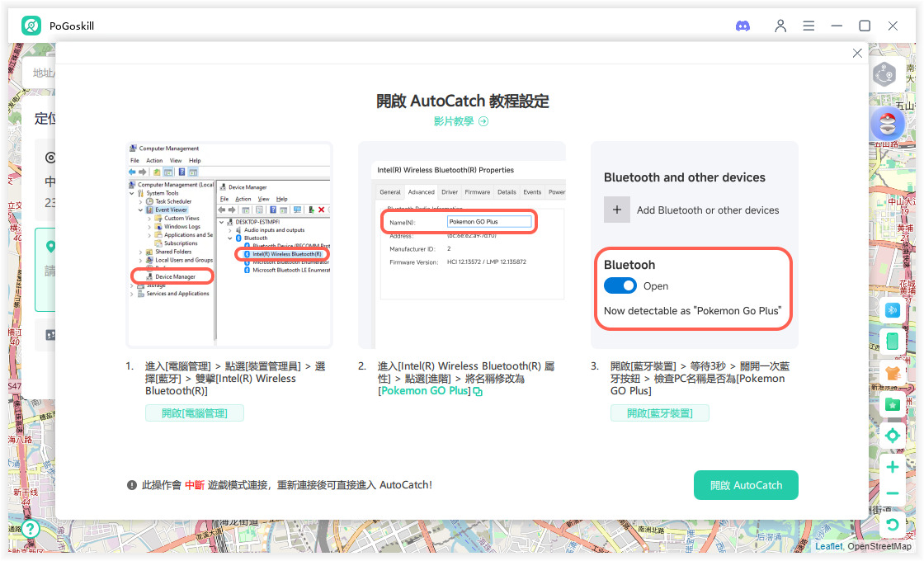Open the Pokeball AutoCatch map icon

[888, 124]
